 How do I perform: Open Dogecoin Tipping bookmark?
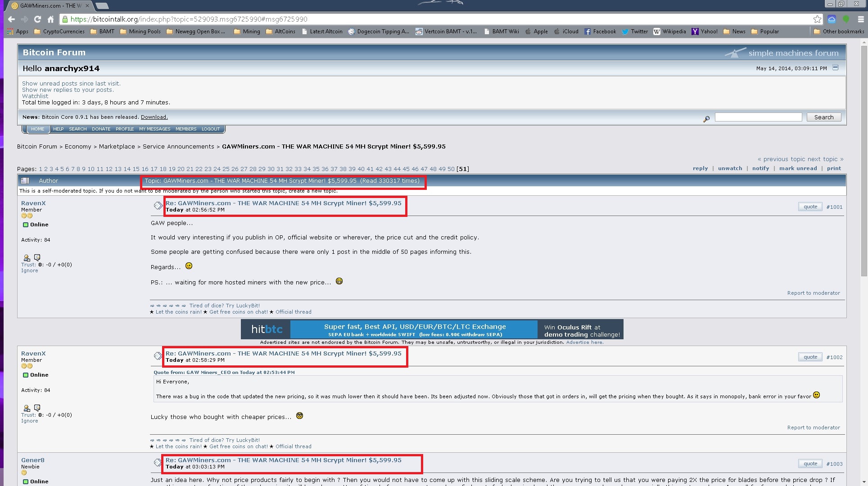coord(379,31)
